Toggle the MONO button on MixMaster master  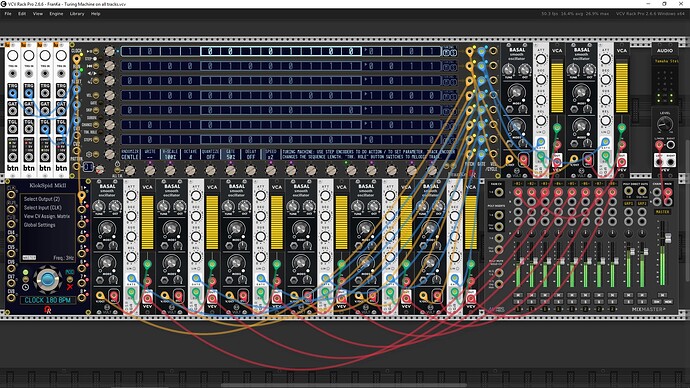[668, 302]
